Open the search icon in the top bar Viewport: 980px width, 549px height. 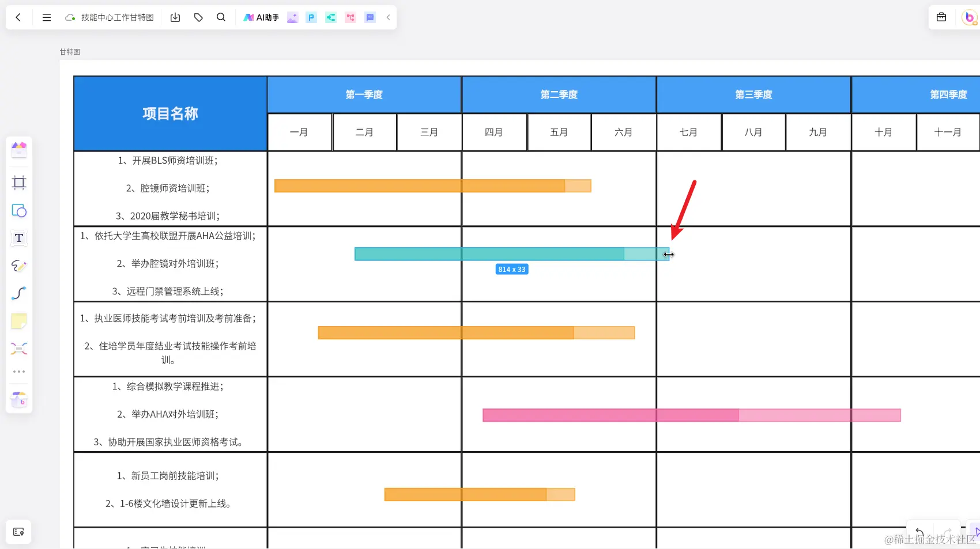pyautogui.click(x=221, y=17)
